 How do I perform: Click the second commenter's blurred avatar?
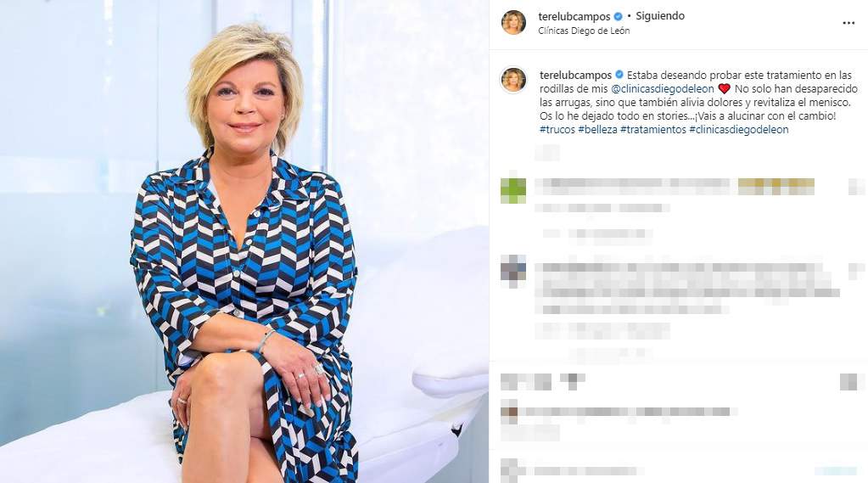[513, 271]
